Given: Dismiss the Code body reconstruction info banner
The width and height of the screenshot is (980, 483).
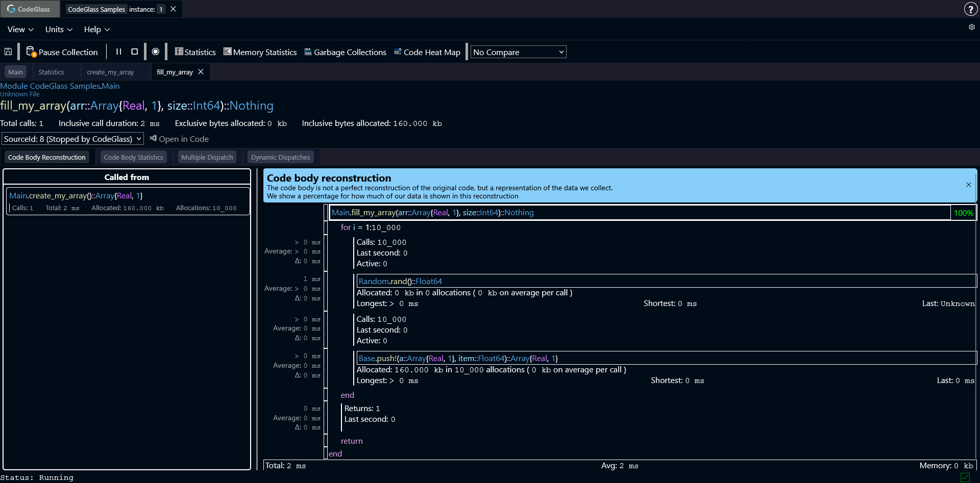Looking at the screenshot, I should tap(968, 185).
